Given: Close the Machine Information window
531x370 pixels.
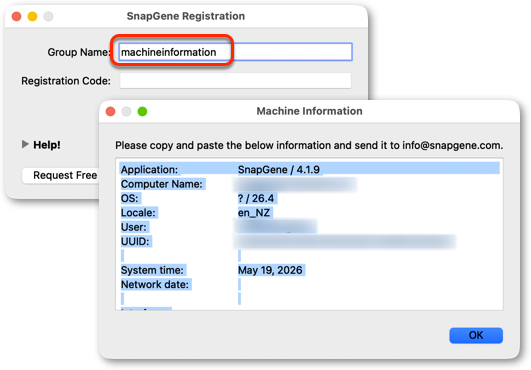Looking at the screenshot, I should (x=110, y=111).
